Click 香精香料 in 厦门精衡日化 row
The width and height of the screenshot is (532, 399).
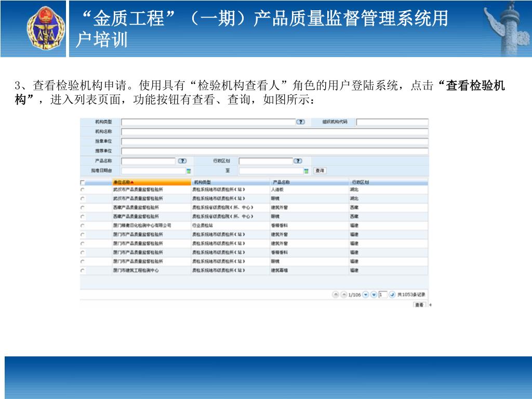pos(279,225)
